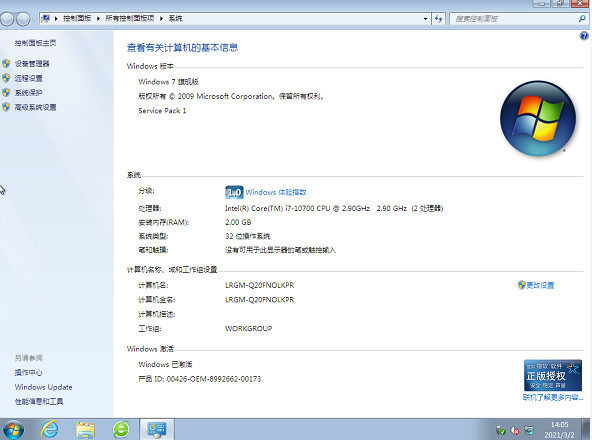Open Windows Explorer folder on taskbar
Screen dimensions: 592x440
(85, 430)
